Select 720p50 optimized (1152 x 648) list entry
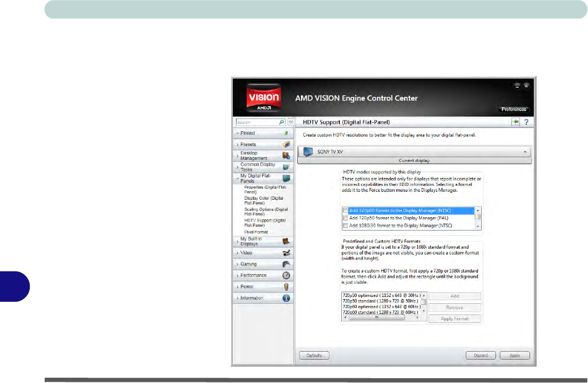588x383 pixels. (x=382, y=295)
